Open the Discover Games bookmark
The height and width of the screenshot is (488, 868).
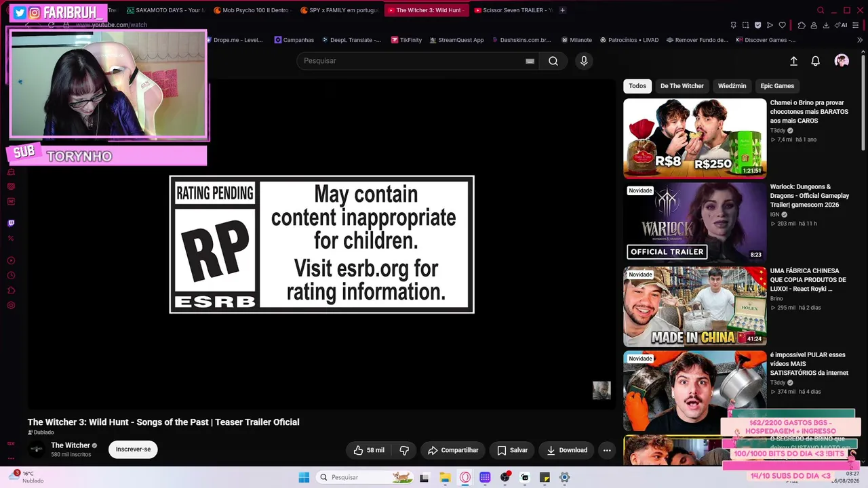[x=766, y=40]
